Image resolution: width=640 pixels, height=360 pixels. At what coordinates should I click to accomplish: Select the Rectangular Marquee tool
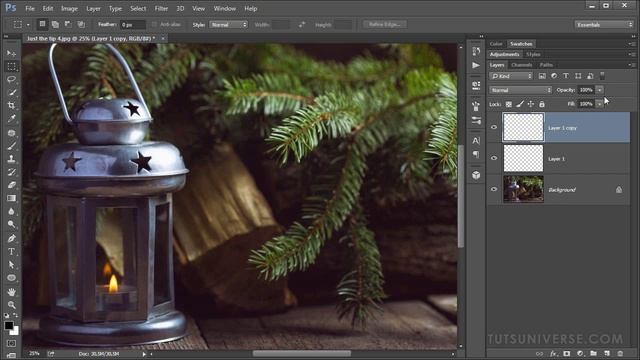point(11,66)
